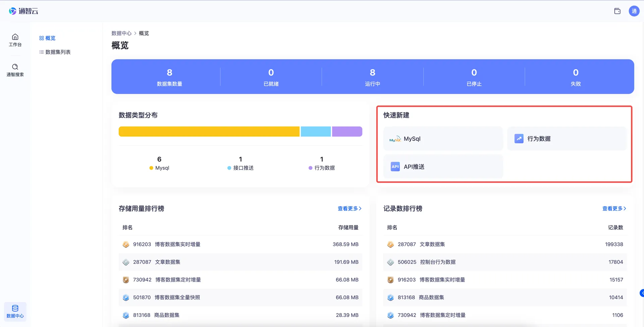Viewport: 644px width, 327px height.
Task: Go to 数据中心 breadcrumb
Action: tap(121, 33)
